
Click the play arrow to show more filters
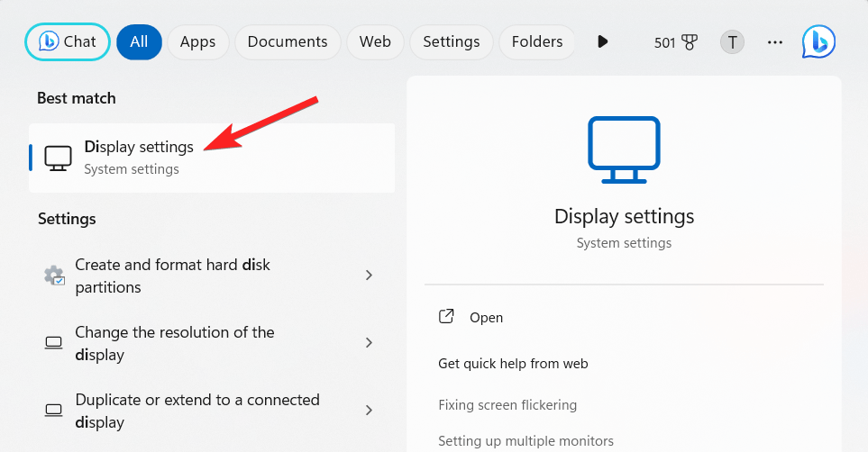coord(603,41)
